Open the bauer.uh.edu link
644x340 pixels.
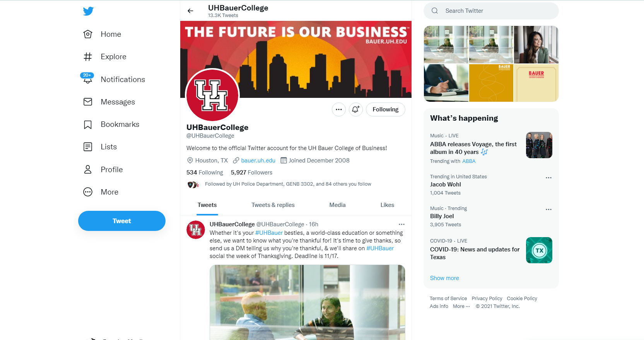point(258,161)
